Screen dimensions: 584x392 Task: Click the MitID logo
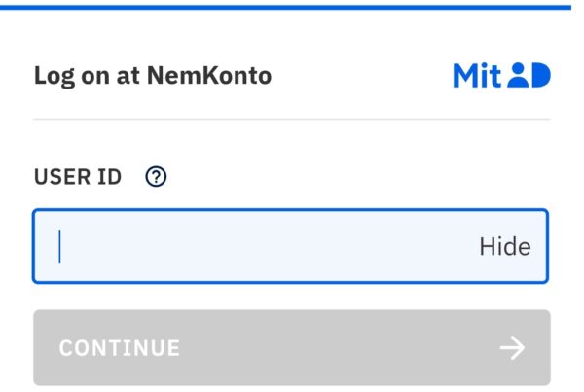click(501, 76)
